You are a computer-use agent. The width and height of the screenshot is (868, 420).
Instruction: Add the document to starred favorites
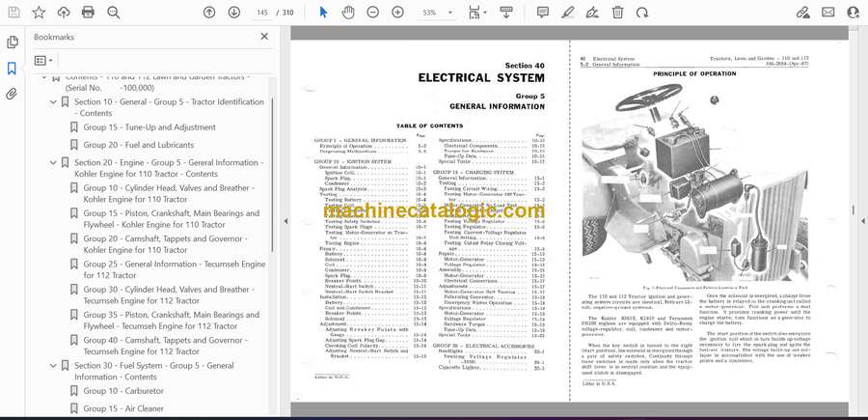pyautogui.click(x=39, y=13)
